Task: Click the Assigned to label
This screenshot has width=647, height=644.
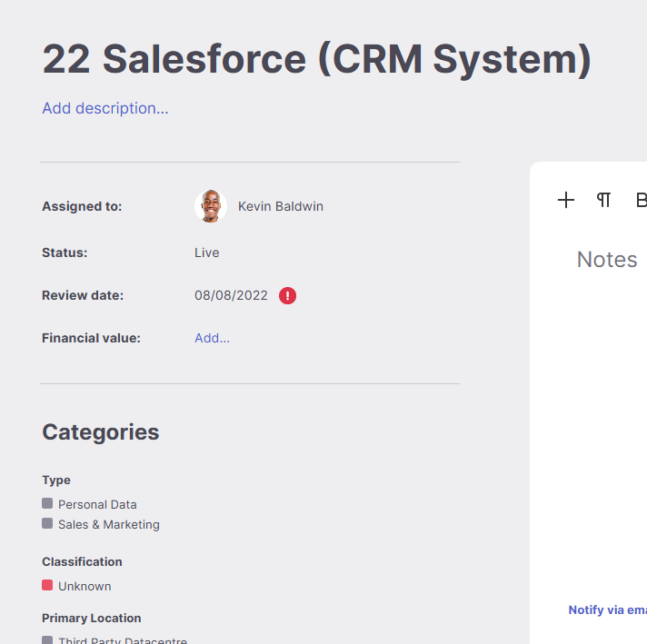Action: tap(82, 206)
